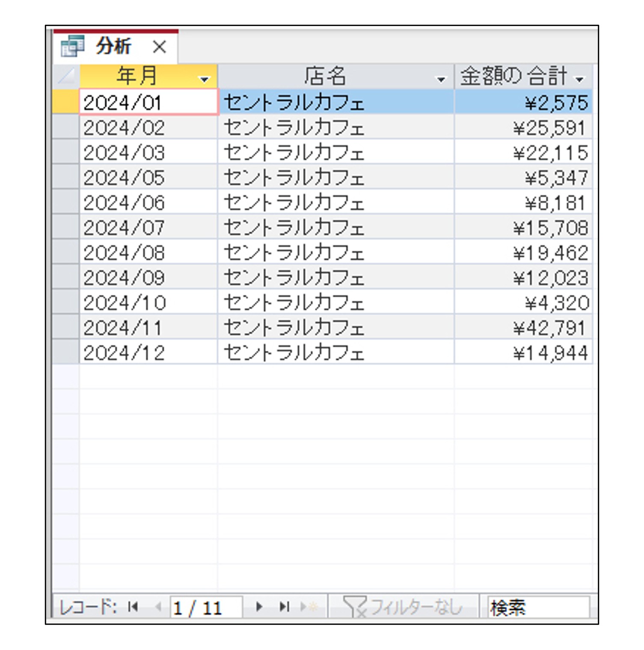Viewport: 644px width, 650px height.
Task: Click the 2024/05 cell
Action: coord(148,177)
